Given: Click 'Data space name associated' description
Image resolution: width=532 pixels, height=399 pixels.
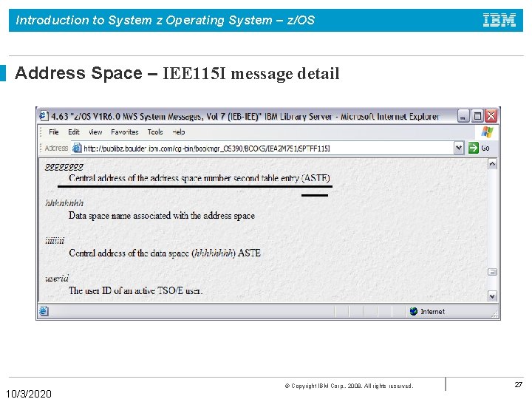Looking at the screenshot, I should (x=162, y=216).
